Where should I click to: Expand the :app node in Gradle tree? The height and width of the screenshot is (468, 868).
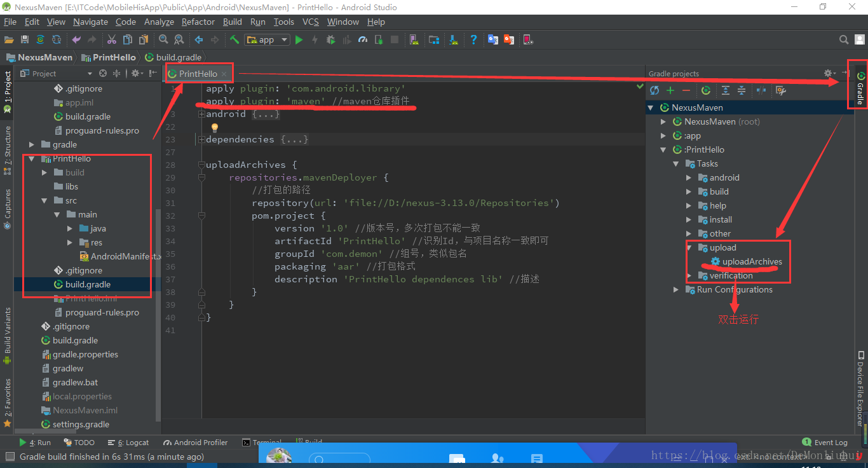[663, 136]
